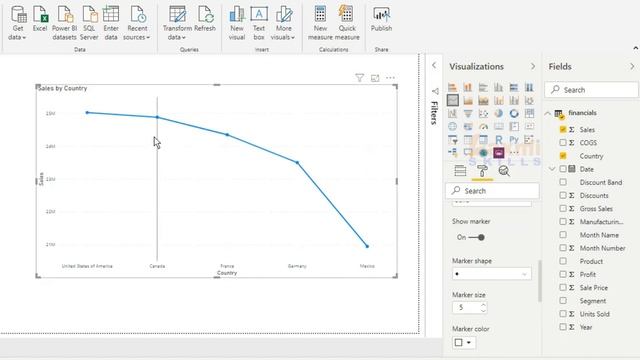This screenshot has width=640, height=360.
Task: Click the Quick measure button
Action: 347,23
